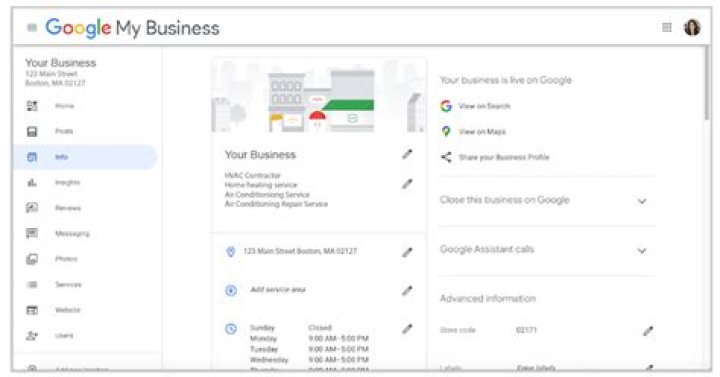
Task: Click the vertical page scrollbar
Action: pyautogui.click(x=707, y=84)
